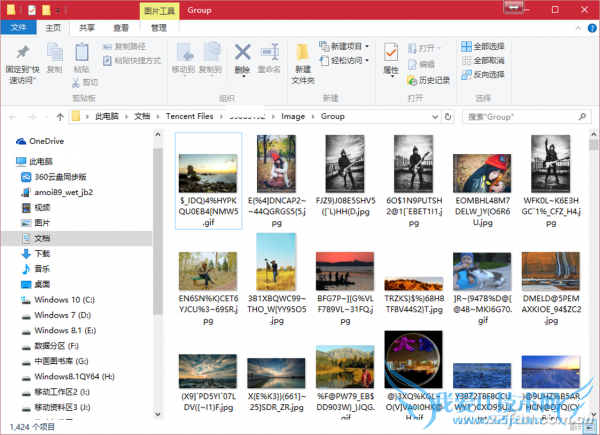
Task: Open 360云盘同步版 in navigation pane
Action: 54,177
